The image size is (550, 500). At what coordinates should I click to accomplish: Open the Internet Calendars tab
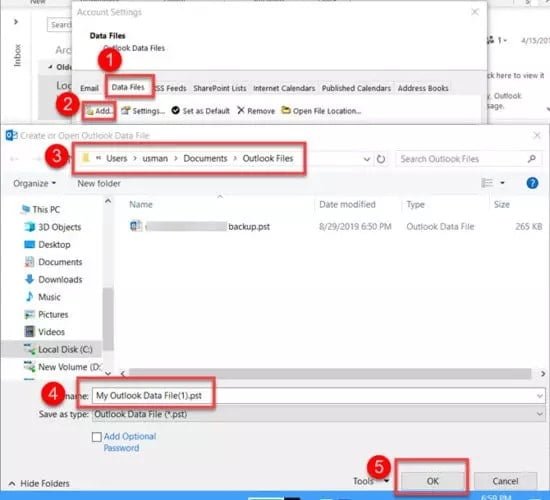(284, 88)
